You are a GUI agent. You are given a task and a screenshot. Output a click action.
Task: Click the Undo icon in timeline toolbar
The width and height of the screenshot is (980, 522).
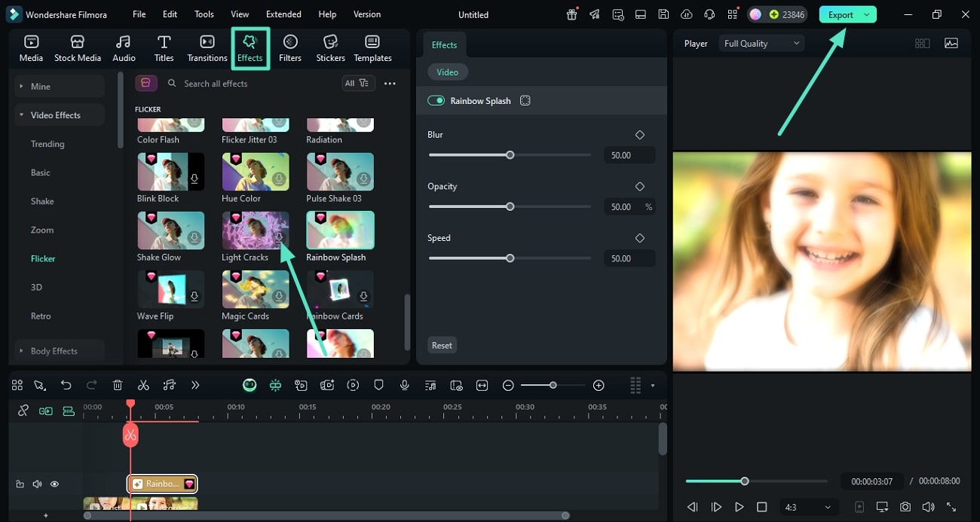tap(66, 385)
